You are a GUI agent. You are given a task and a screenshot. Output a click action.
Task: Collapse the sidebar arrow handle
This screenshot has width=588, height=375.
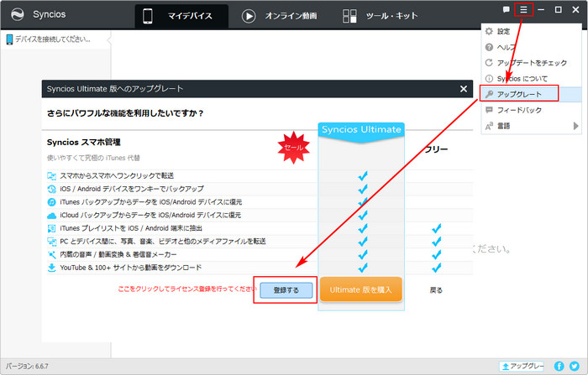click(x=109, y=39)
